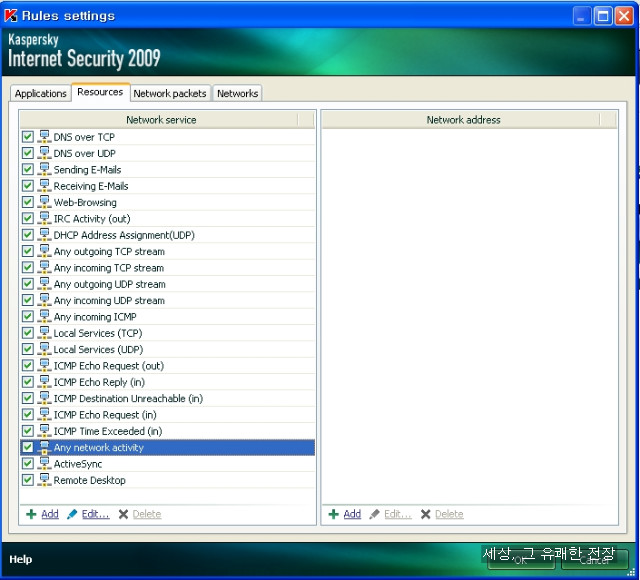Screen dimensions: 640x580
Task: Click Delete link under Network service
Action: (x=147, y=514)
